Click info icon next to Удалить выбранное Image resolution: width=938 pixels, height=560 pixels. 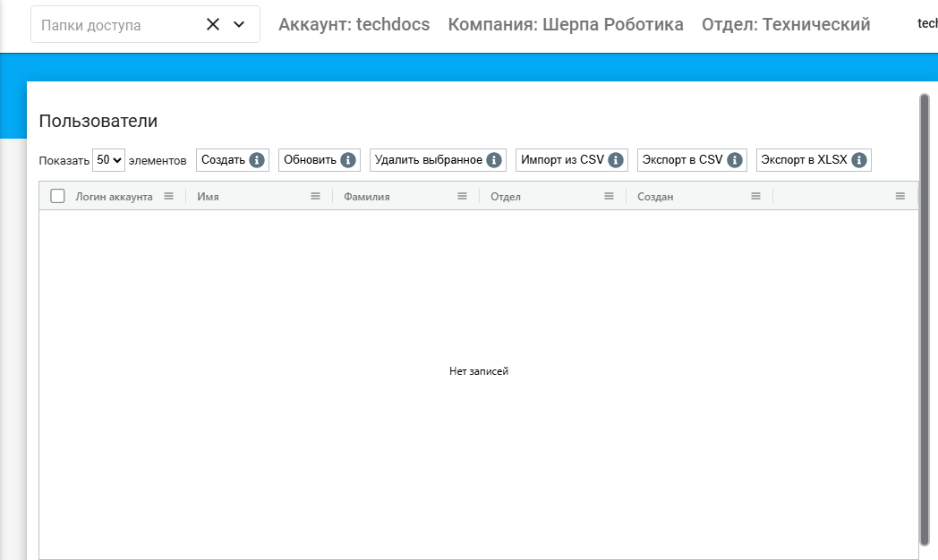tap(494, 160)
